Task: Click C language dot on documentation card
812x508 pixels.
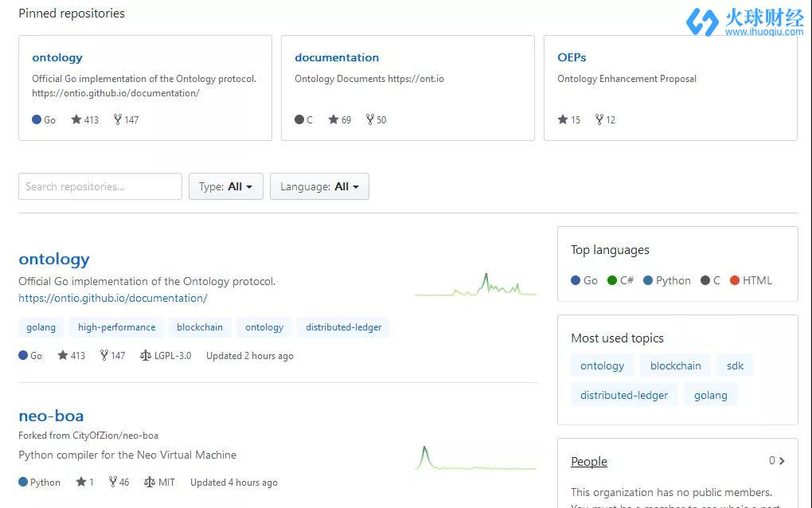Action: pyautogui.click(x=299, y=119)
